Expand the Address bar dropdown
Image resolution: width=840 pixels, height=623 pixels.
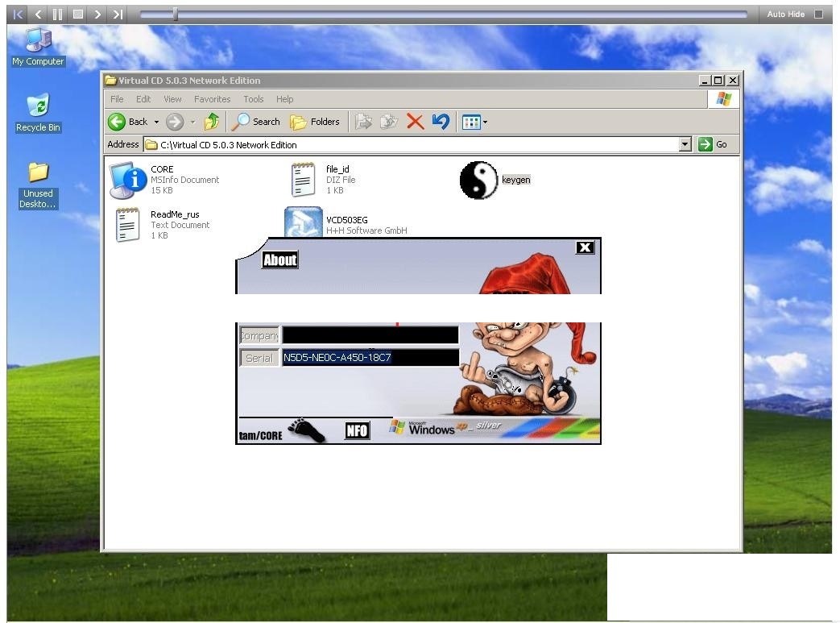point(685,145)
